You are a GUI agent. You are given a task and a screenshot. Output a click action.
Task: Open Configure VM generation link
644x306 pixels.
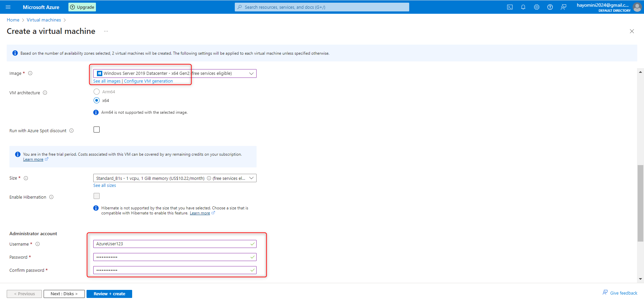click(149, 81)
